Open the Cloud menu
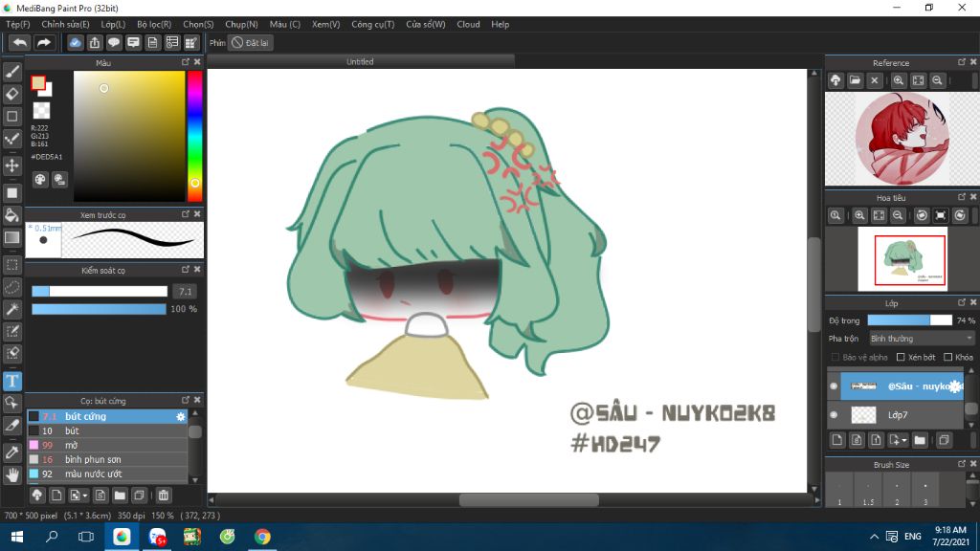 (x=468, y=24)
